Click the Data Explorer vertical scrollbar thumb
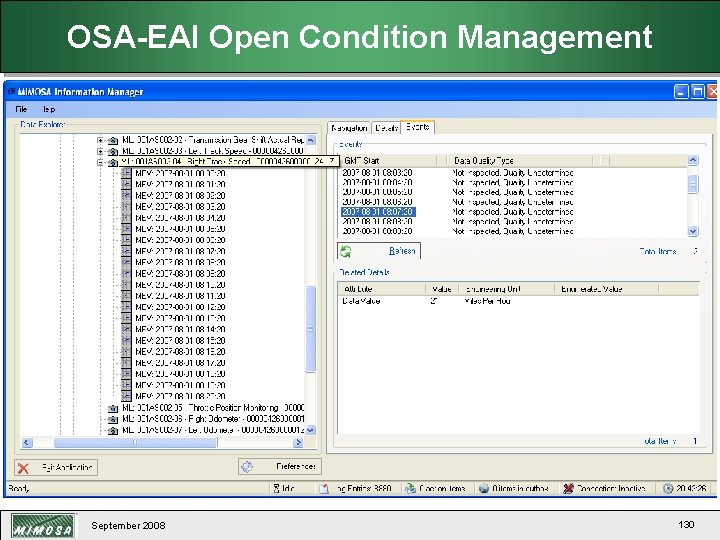720x540 pixels. coord(311,329)
